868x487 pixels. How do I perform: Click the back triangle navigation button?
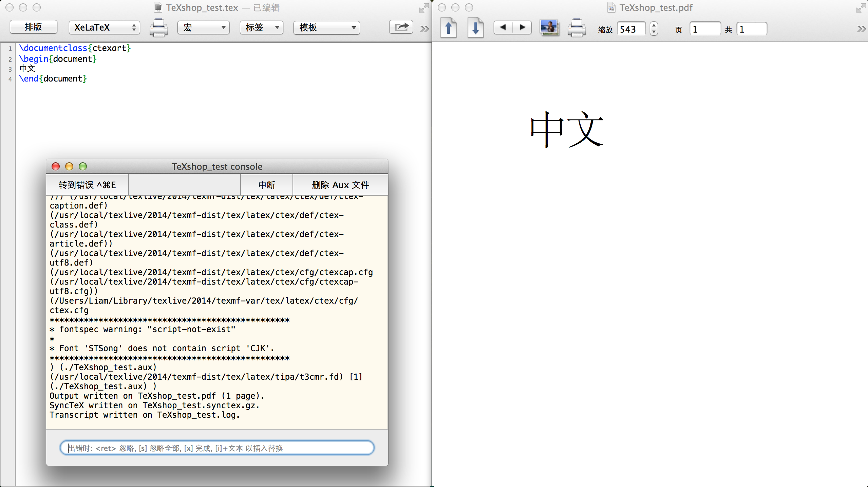tap(503, 28)
